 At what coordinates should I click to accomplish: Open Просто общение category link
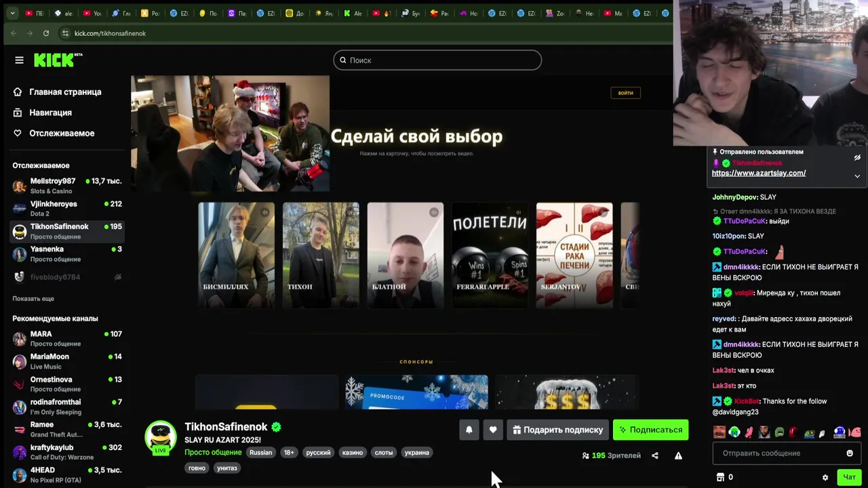(x=213, y=452)
